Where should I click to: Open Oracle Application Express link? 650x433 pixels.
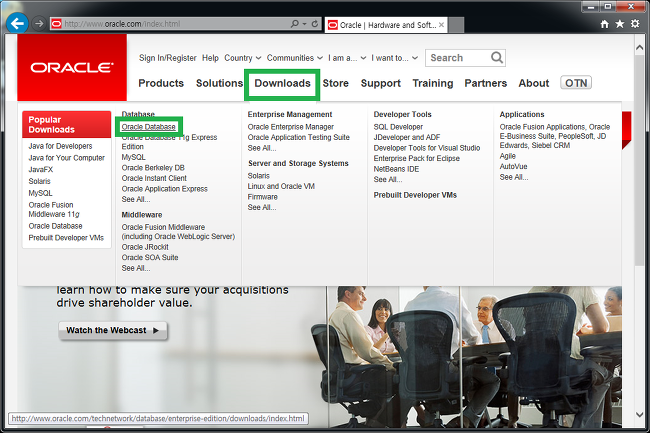point(165,189)
